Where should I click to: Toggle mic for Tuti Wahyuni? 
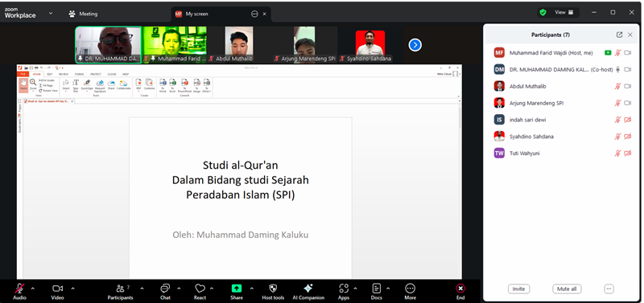(x=617, y=154)
